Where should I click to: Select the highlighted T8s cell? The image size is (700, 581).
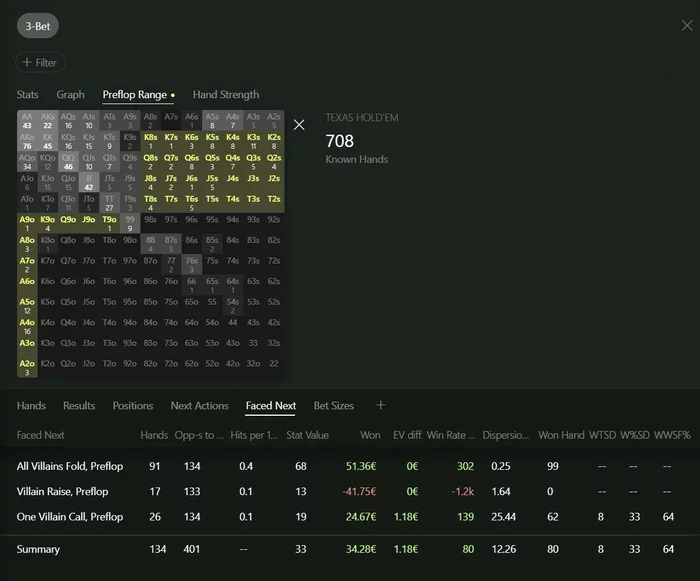coord(150,203)
